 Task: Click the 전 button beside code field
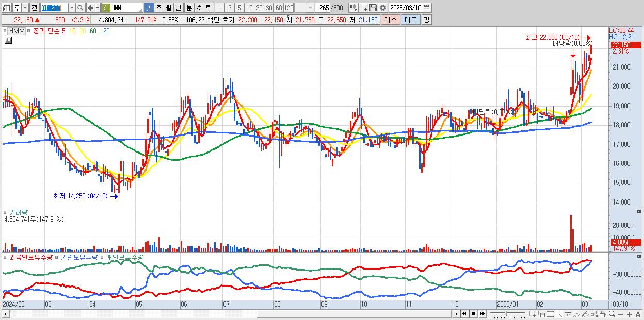point(35,8)
